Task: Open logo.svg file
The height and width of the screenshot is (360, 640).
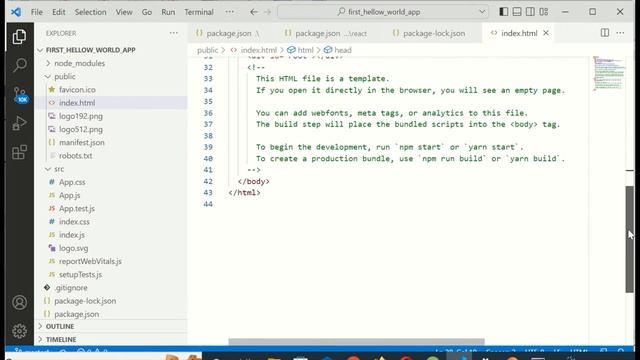Action: pos(73,248)
